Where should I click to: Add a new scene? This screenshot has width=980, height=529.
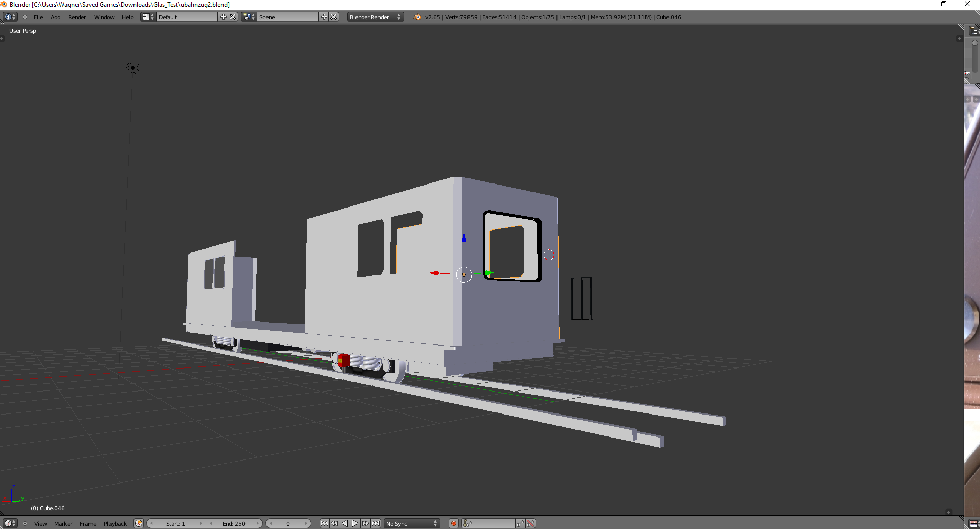pos(324,17)
